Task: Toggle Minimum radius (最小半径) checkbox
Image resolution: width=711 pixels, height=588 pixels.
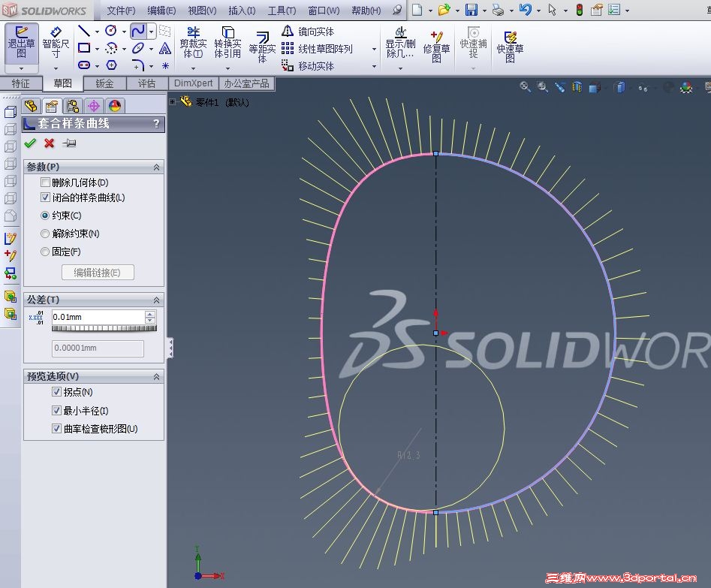Action: pyautogui.click(x=56, y=411)
